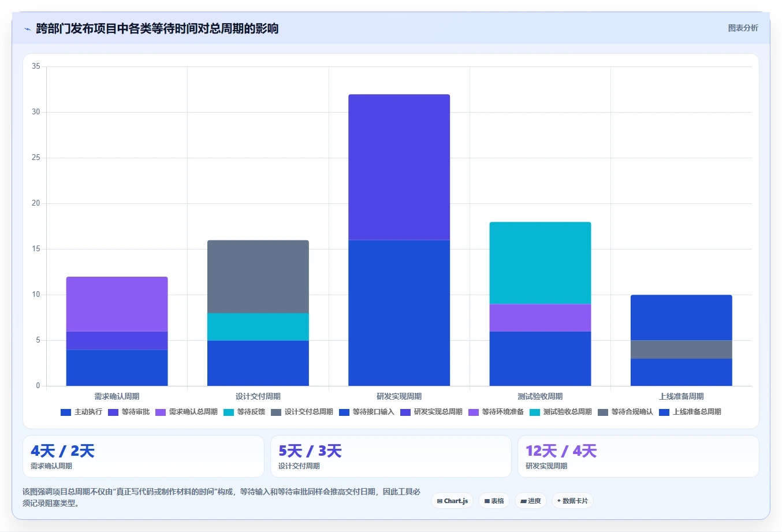Open the 5天 / 3天 设计交付周期 card
Screen dimensions: 782x532
[391, 456]
